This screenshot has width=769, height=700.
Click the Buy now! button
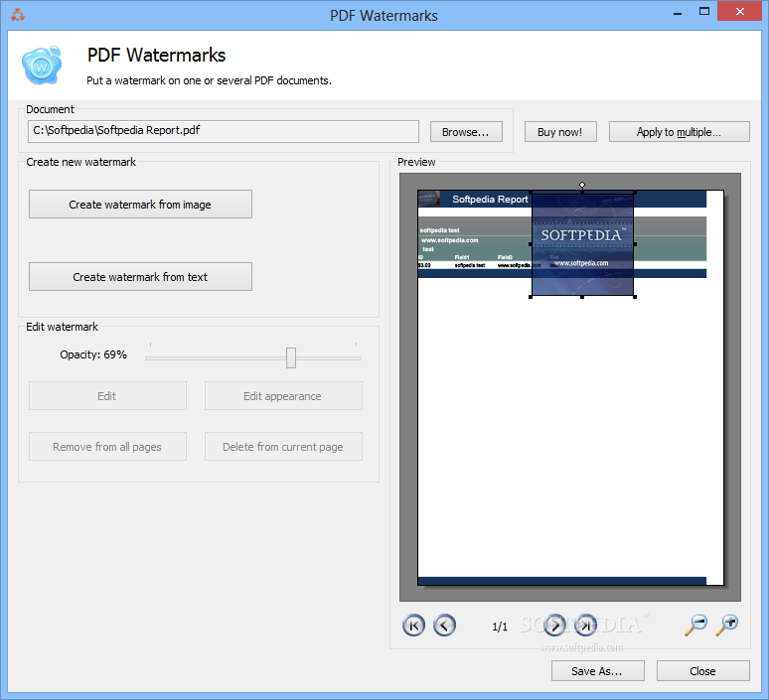(x=560, y=132)
